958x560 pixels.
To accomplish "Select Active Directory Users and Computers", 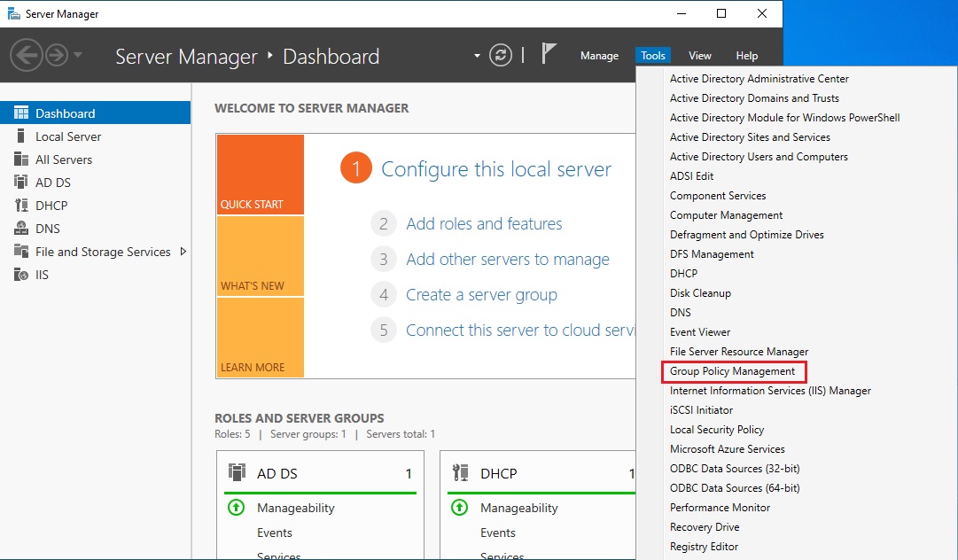I will point(759,157).
